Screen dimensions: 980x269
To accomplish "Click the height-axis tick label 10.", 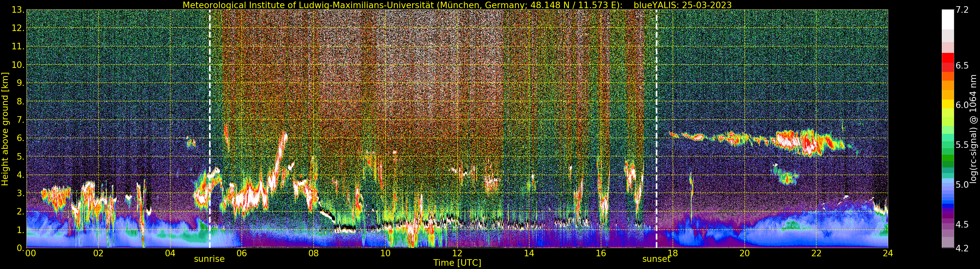I will point(18,65).
